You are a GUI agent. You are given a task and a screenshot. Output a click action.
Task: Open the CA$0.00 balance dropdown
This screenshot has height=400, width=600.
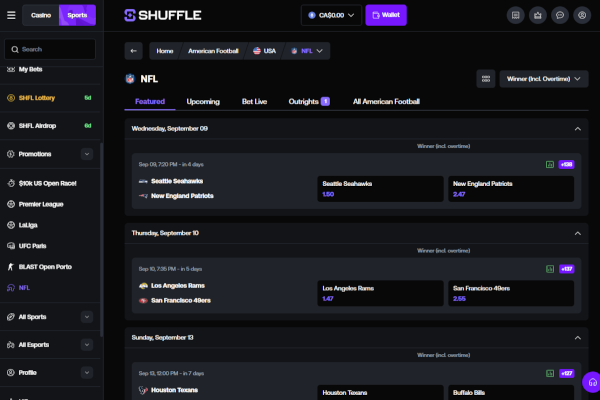click(x=331, y=15)
